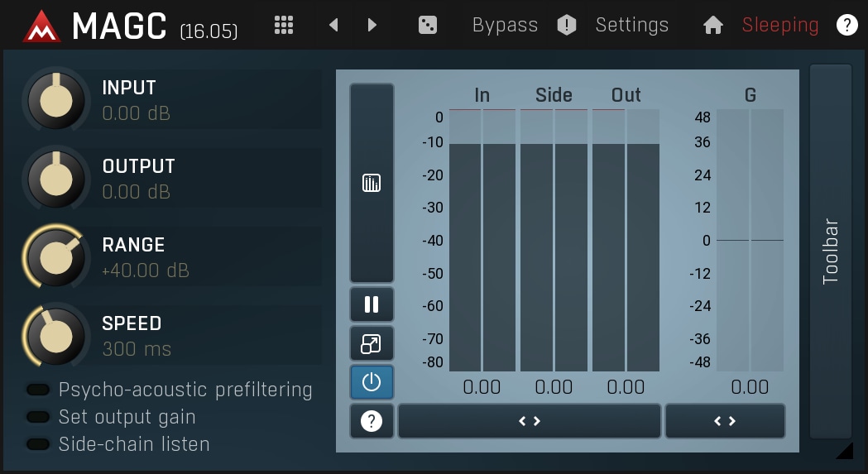This screenshot has height=474, width=868.
Task: Click the INPUT gain knob
Action: (56, 100)
